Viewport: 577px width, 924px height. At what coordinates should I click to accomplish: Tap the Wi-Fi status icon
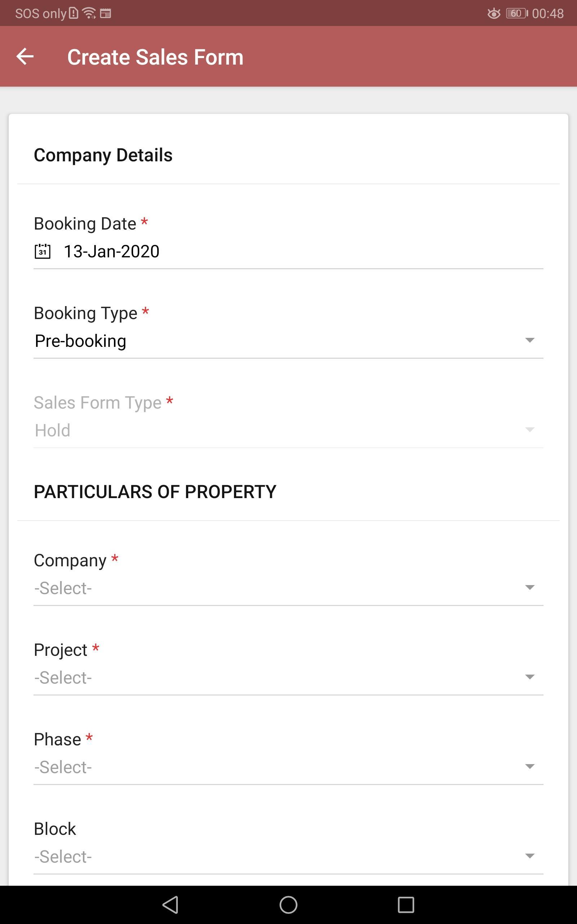[x=89, y=13]
